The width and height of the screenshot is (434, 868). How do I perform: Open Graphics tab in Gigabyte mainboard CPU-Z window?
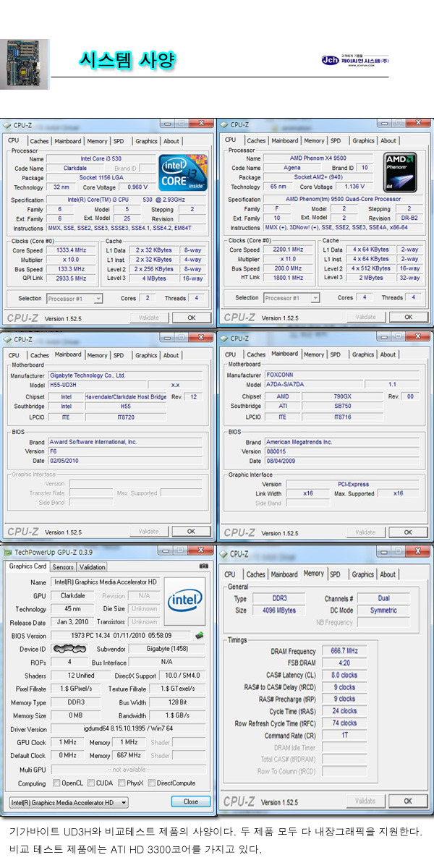[146, 355]
